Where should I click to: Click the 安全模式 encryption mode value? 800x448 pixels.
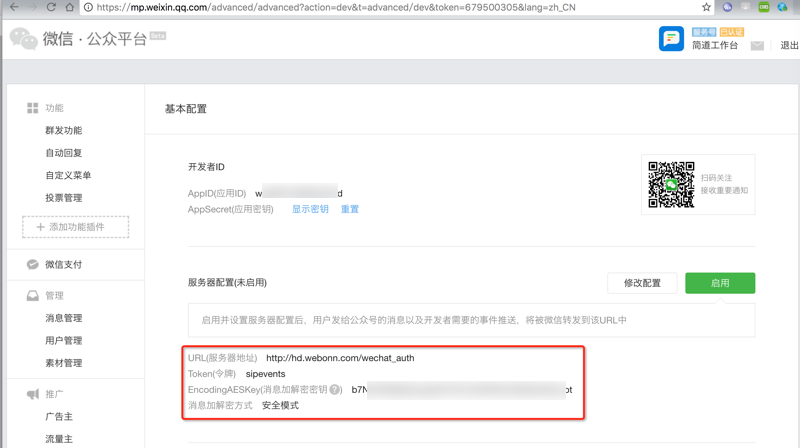click(280, 406)
